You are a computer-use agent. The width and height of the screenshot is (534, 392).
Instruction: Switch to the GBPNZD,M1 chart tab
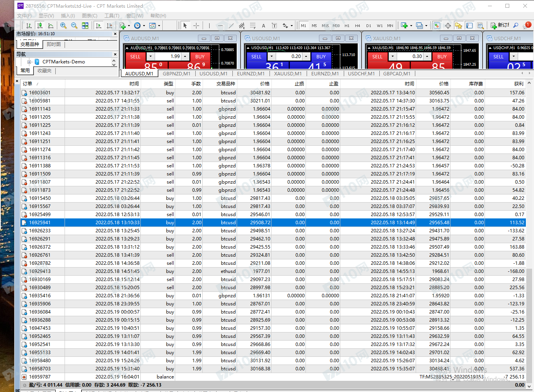pyautogui.click(x=176, y=73)
